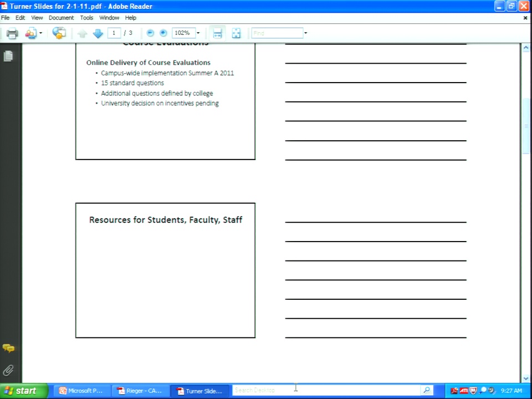
Task: Go to next page with down arrow
Action: (x=98, y=33)
